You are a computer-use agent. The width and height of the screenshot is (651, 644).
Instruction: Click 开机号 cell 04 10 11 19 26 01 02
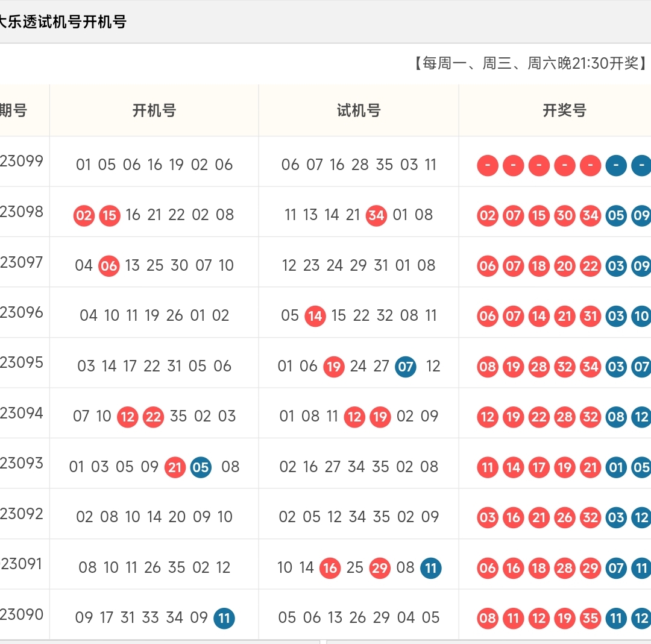[154, 315]
